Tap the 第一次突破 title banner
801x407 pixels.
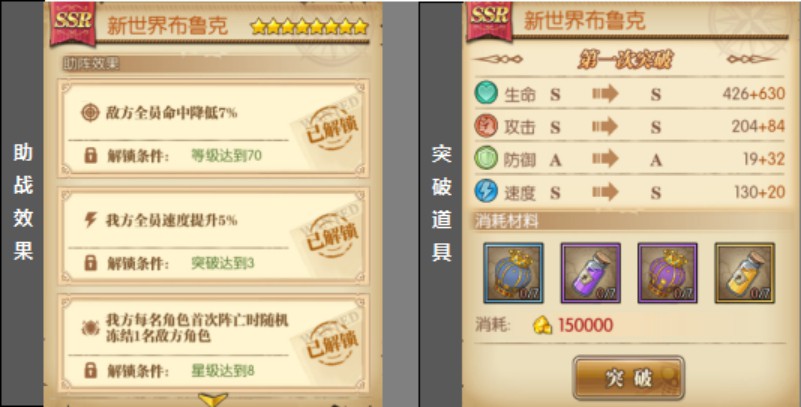pos(625,60)
